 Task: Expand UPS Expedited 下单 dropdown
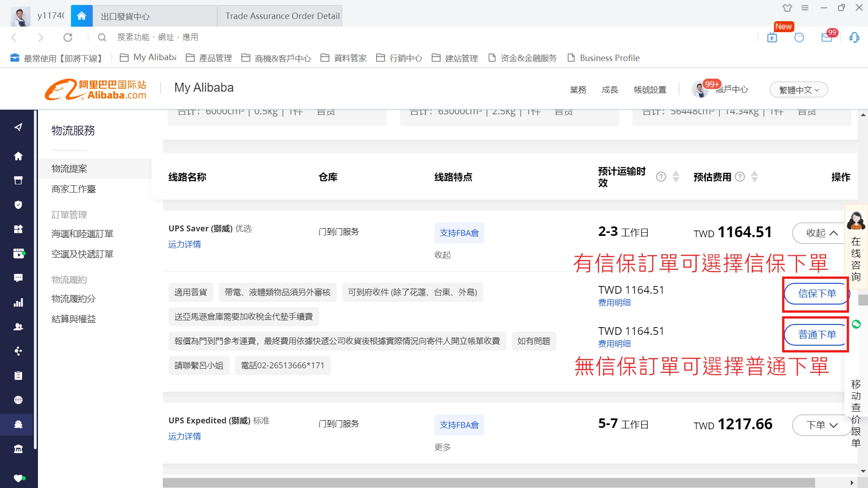821,425
